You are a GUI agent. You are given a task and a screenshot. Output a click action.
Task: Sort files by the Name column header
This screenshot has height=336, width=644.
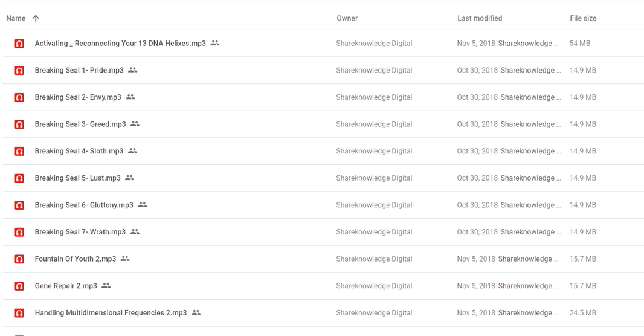pos(16,18)
